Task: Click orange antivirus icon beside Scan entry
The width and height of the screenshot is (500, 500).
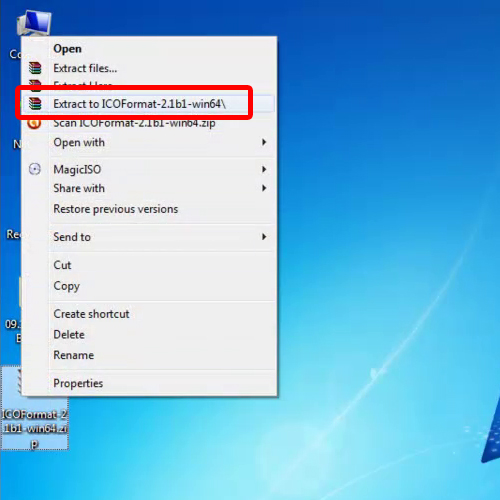Action: [34, 124]
